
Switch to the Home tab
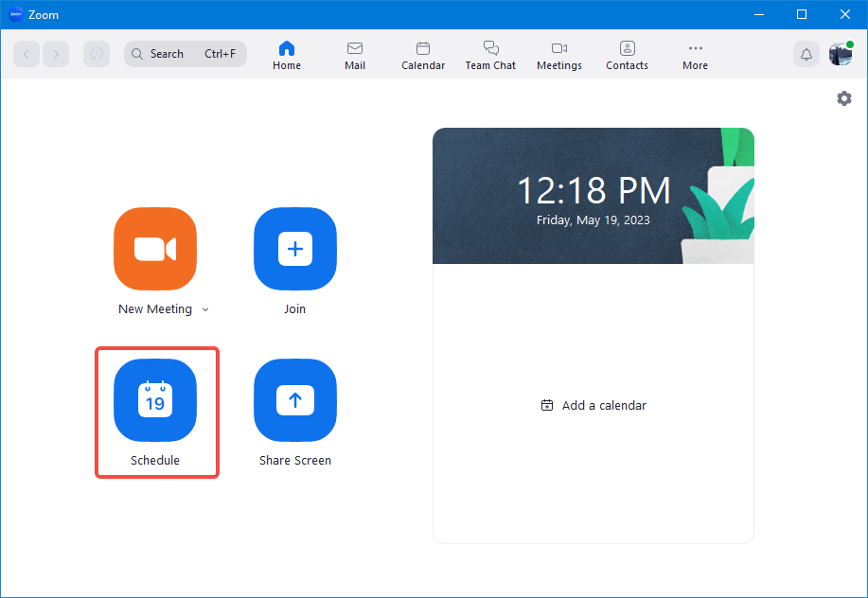[286, 54]
